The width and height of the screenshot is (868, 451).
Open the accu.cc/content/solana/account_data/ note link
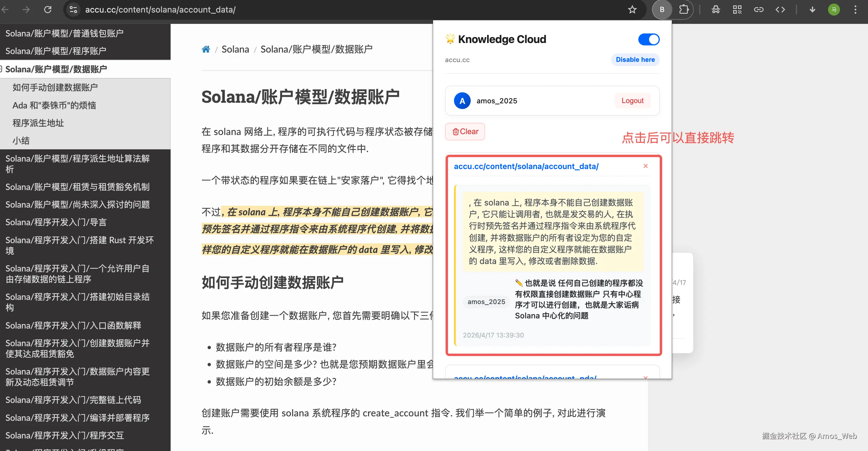526,166
